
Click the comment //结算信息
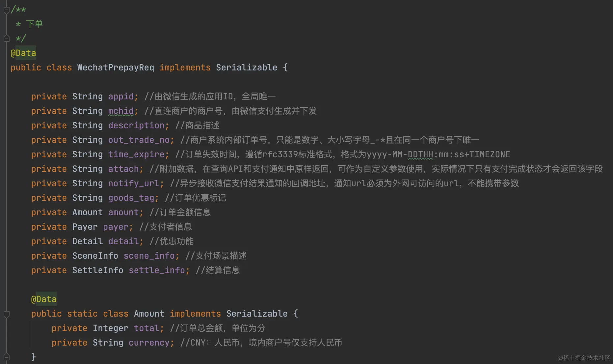pos(218,270)
